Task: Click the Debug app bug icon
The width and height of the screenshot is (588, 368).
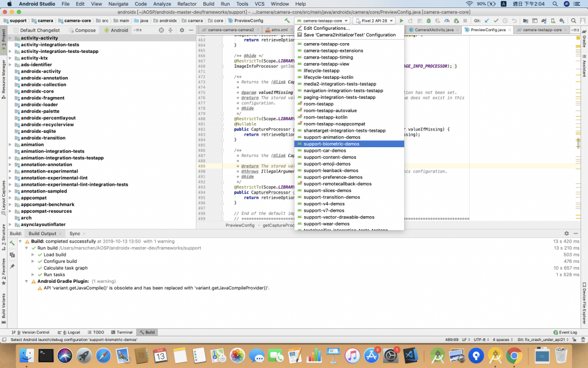Action: 428,21
